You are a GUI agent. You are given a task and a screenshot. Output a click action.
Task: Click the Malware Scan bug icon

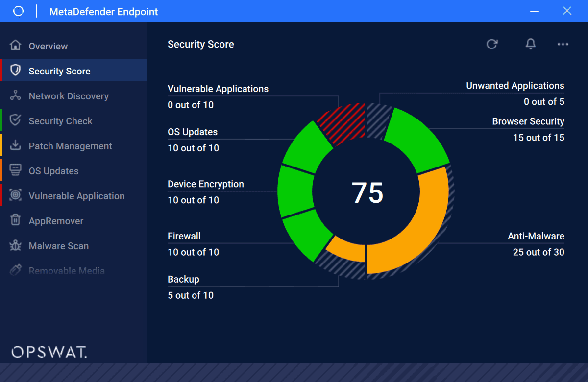[16, 245]
